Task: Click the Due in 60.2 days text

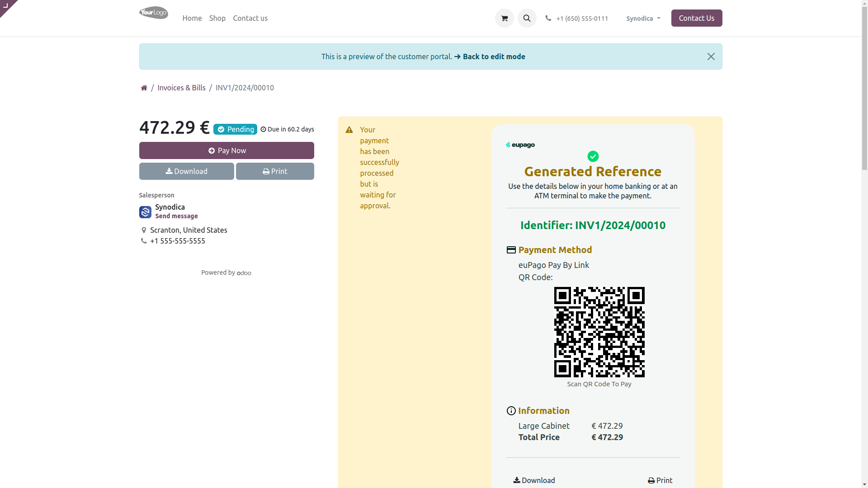Action: click(291, 129)
